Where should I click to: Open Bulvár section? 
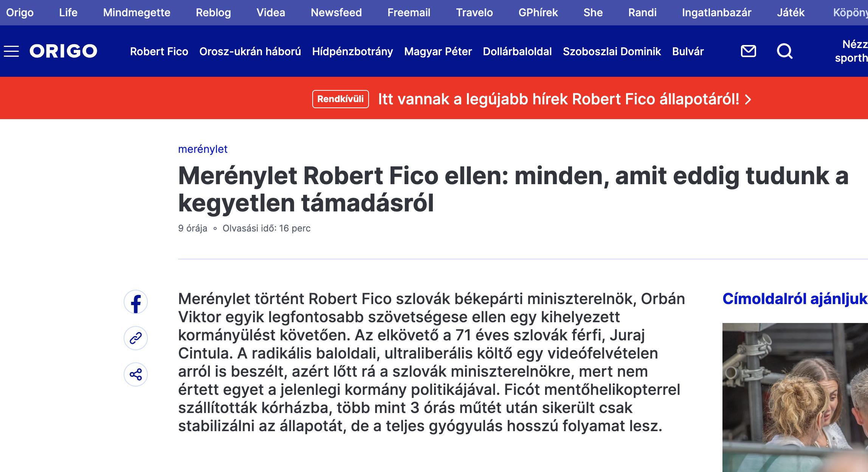coord(688,51)
